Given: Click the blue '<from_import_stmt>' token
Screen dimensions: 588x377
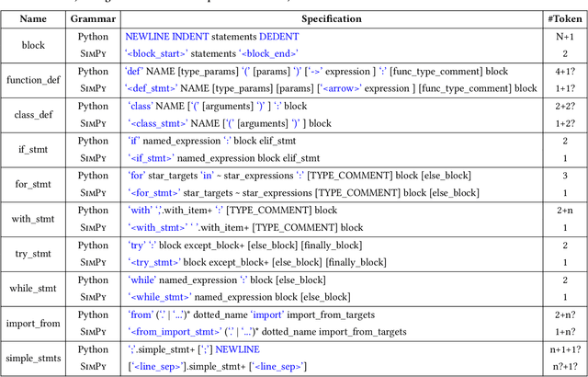Looking at the screenshot, I should click(x=173, y=332).
